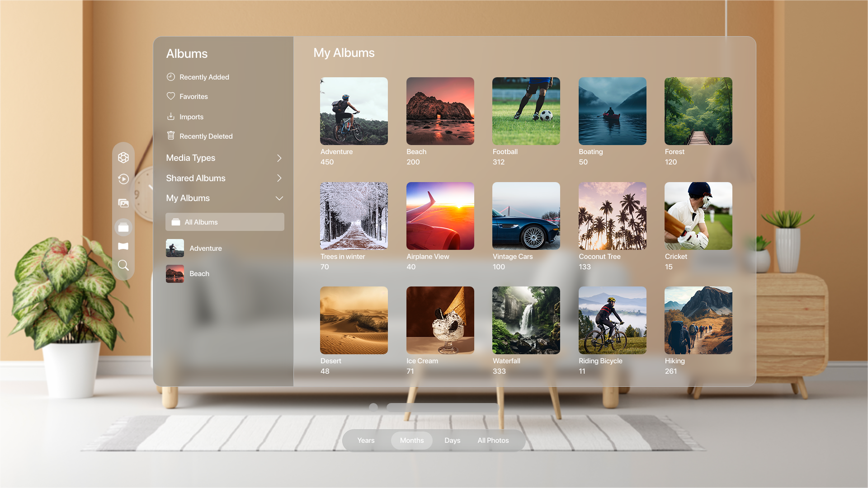Switch view to Days
Image resolution: width=868 pixels, height=488 pixels.
pyautogui.click(x=452, y=441)
